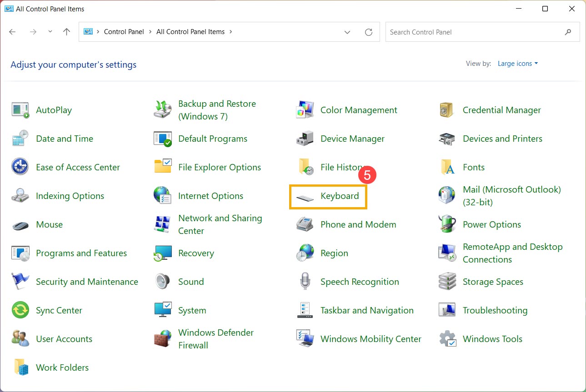Viewport: 586px width, 392px height.
Task: Click the Device Manager icon
Action: point(305,139)
